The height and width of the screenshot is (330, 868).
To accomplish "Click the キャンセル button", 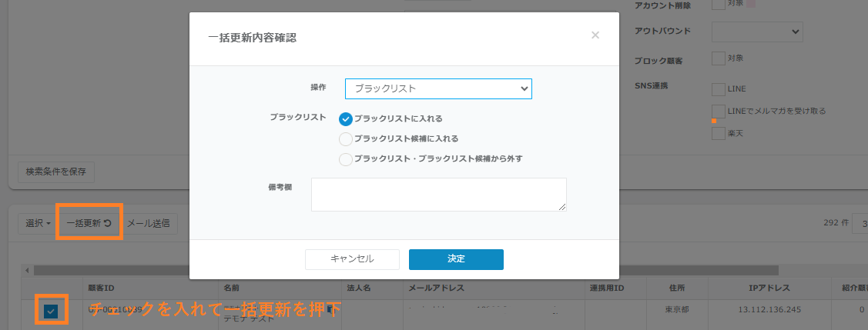I will (x=352, y=259).
